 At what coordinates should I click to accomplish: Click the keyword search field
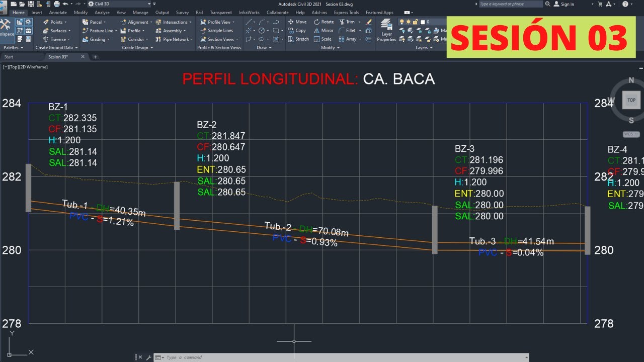point(510,4)
